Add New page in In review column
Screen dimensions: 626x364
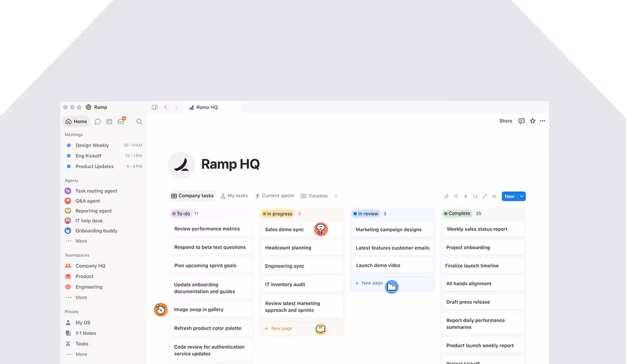point(368,283)
